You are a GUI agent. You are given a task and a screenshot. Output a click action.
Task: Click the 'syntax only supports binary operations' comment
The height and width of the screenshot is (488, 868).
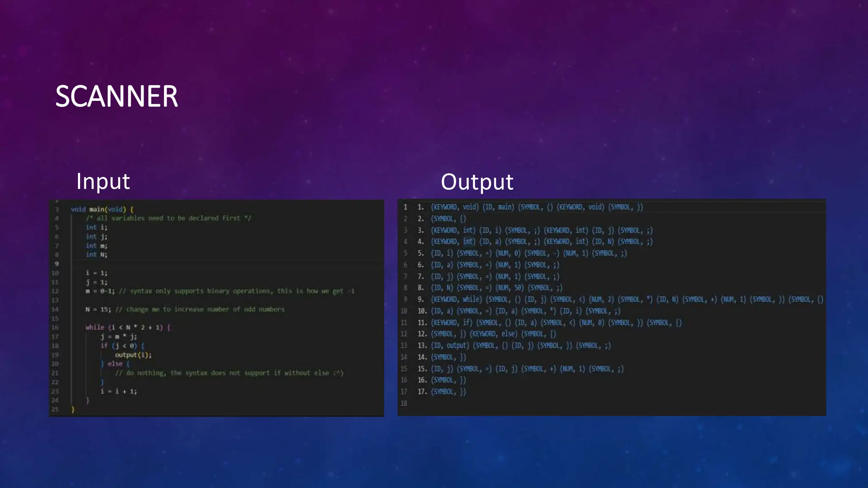[237, 291]
